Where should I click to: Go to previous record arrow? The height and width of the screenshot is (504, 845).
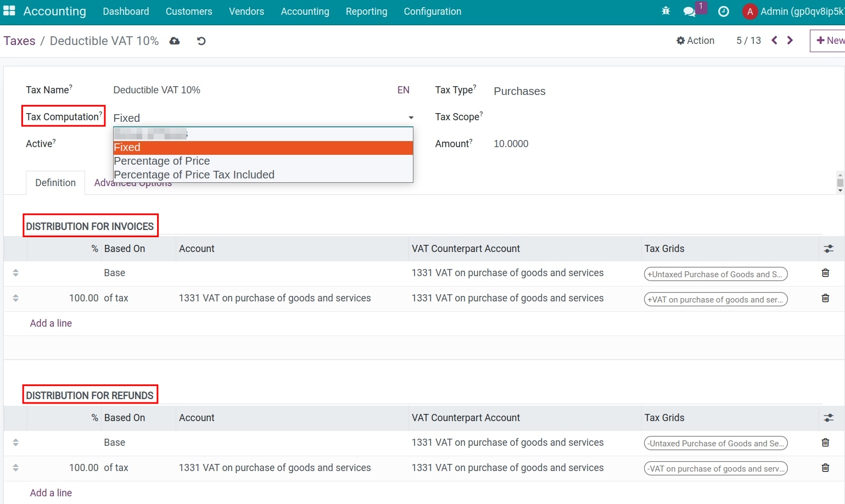pyautogui.click(x=774, y=41)
